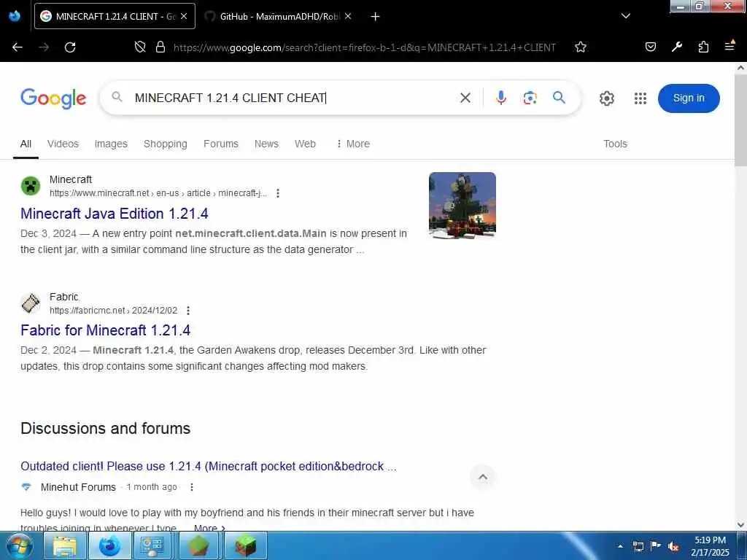Open the Windows Start menu
The height and width of the screenshot is (560, 747).
19,545
